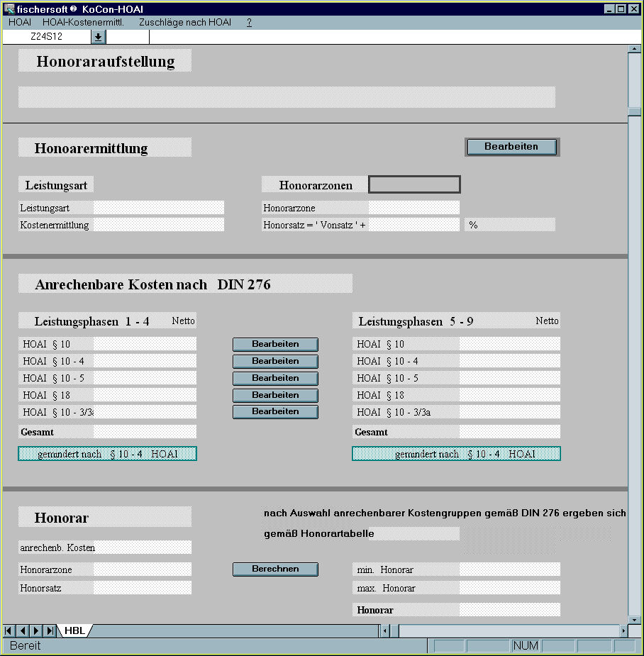Go to previous sheet using tab arrow
This screenshot has width=644, height=656.
[22, 630]
